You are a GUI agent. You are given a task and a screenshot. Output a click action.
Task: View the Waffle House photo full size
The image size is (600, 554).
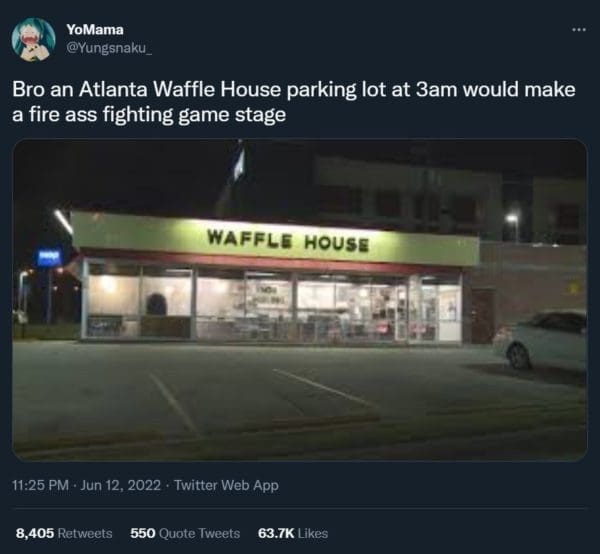pyautogui.click(x=300, y=300)
